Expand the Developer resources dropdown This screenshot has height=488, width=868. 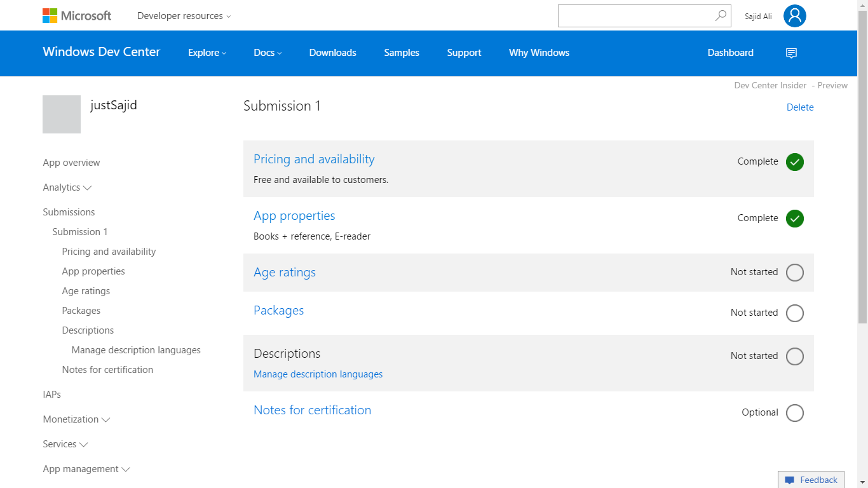point(184,16)
